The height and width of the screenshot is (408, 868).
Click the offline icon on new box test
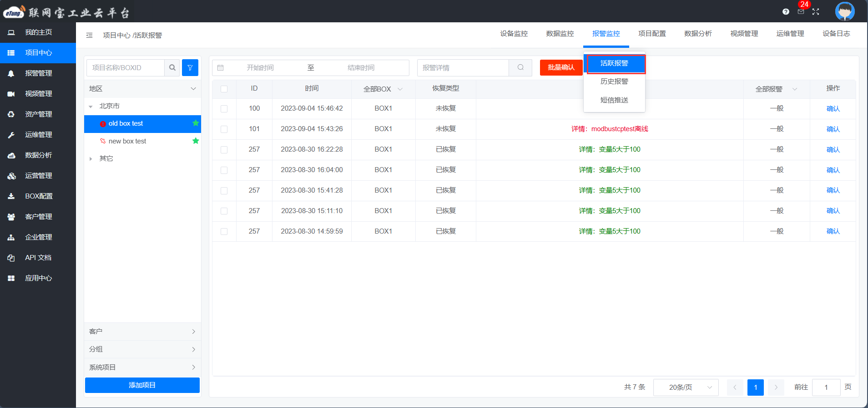(x=103, y=141)
